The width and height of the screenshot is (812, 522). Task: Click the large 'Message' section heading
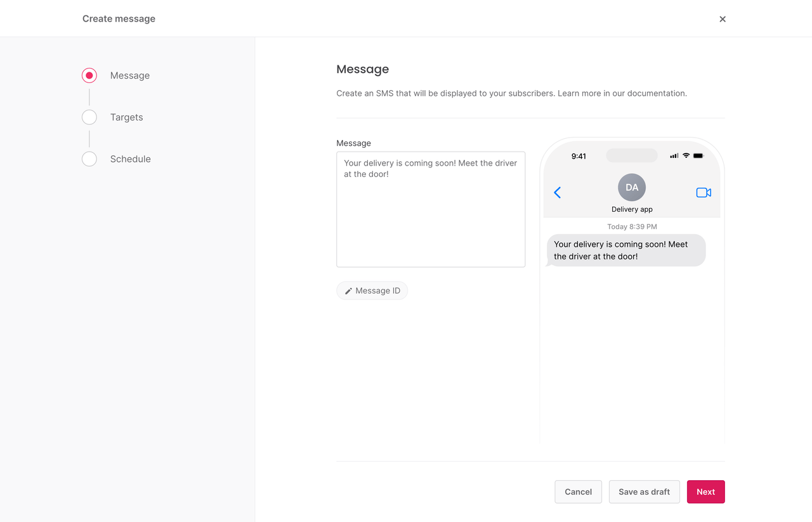(x=363, y=69)
